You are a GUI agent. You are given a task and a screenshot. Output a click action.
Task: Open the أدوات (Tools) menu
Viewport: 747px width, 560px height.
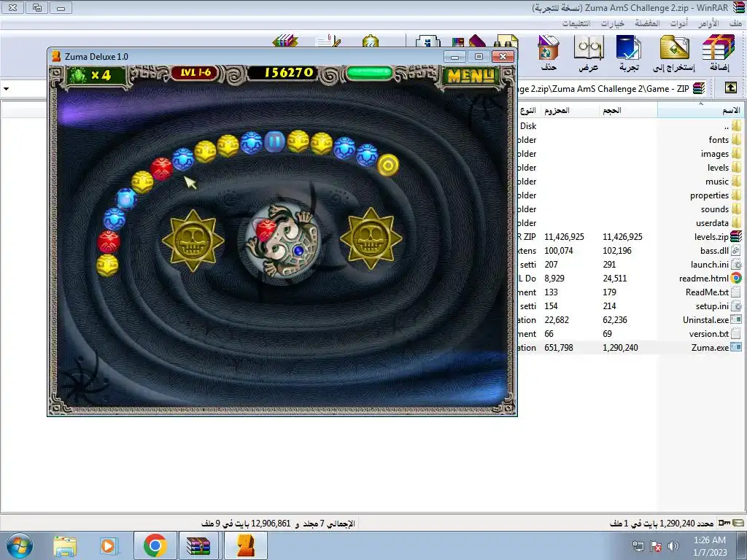tap(679, 23)
